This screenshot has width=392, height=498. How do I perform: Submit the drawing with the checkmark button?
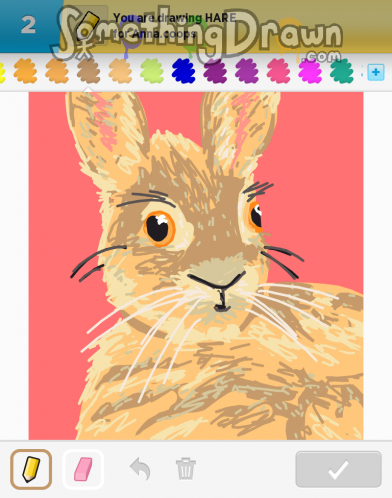[x=338, y=469]
